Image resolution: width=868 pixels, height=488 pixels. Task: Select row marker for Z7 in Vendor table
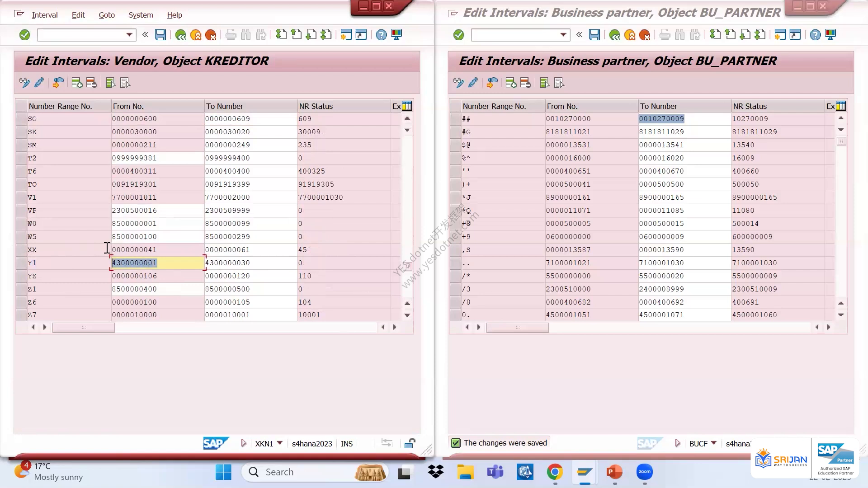[x=21, y=315]
